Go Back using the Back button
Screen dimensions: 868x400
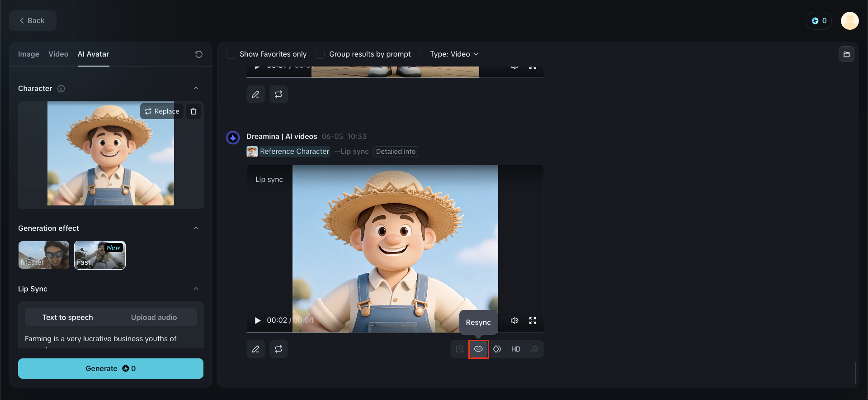point(33,21)
